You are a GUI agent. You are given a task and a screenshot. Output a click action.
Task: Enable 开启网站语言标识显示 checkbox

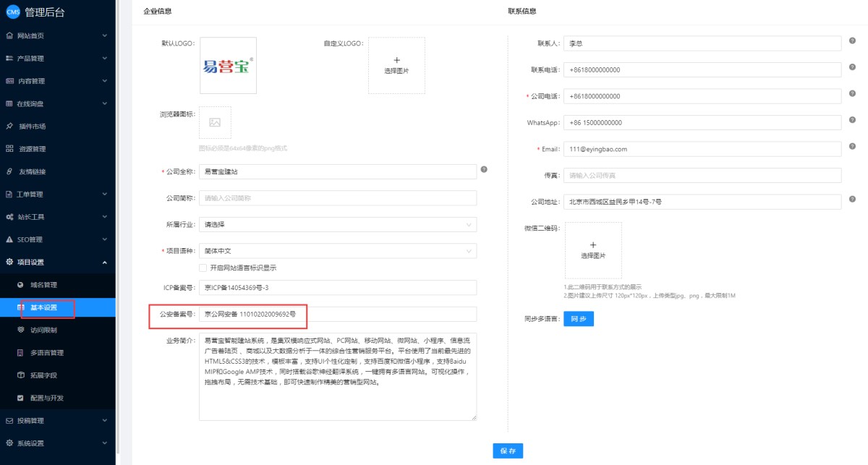(x=203, y=268)
